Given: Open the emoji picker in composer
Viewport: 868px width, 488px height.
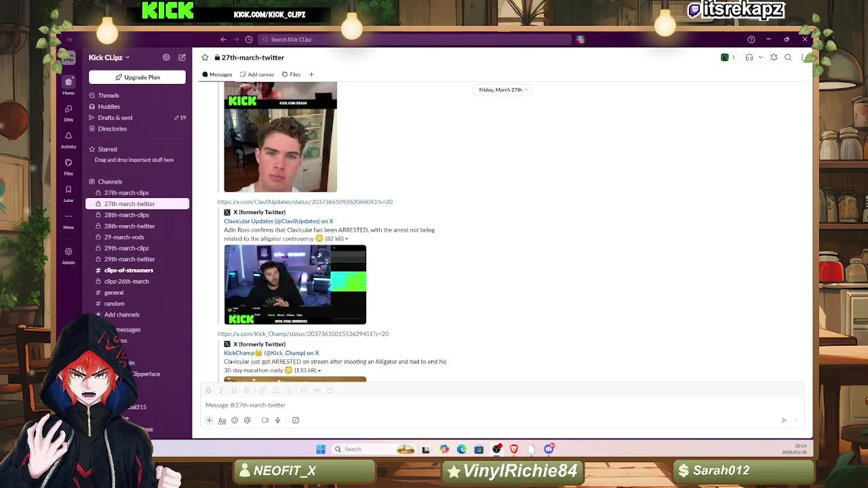Looking at the screenshot, I should click(235, 420).
